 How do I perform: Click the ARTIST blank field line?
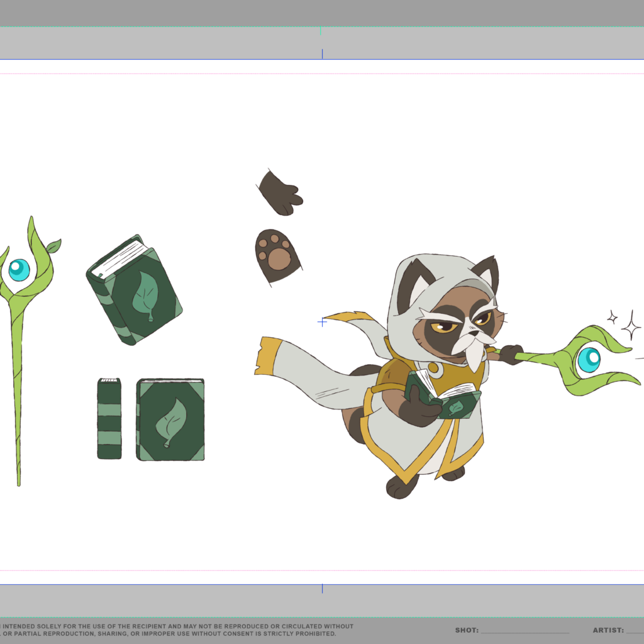point(634,631)
